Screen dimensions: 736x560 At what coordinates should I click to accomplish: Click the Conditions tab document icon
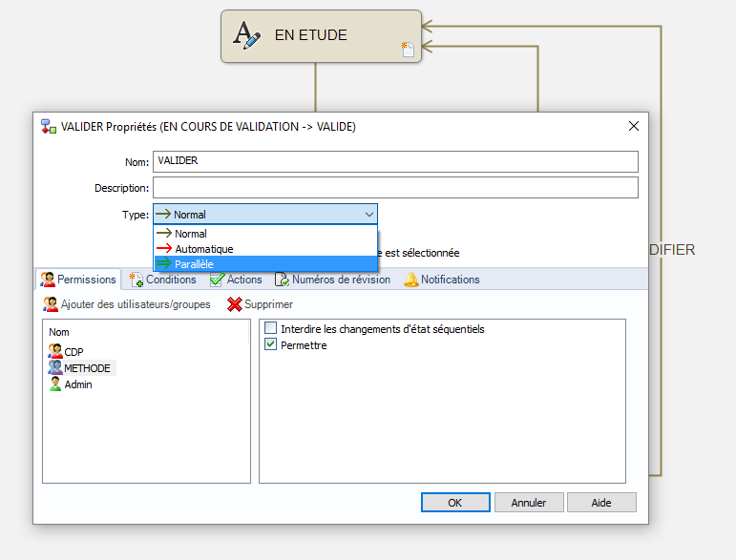pos(137,280)
